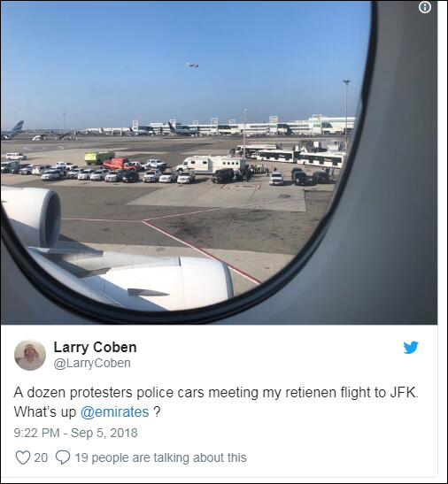The height and width of the screenshot is (484, 448).
Task: Click the tweet text about police cars
Action: pos(216,403)
